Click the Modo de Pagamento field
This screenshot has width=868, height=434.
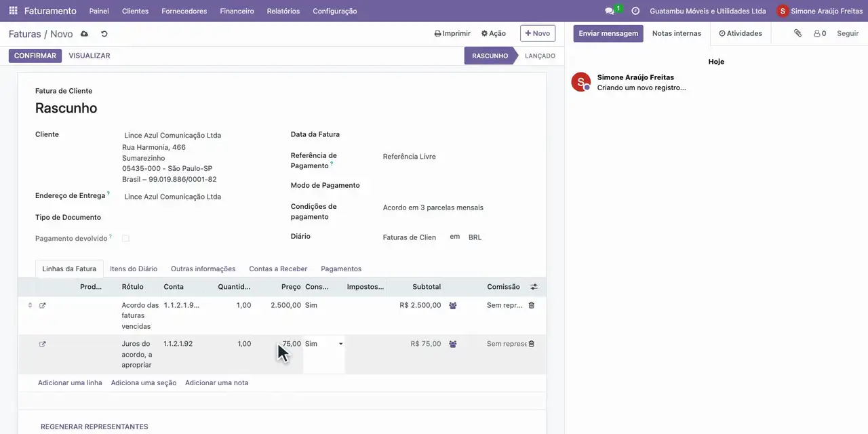(456, 185)
